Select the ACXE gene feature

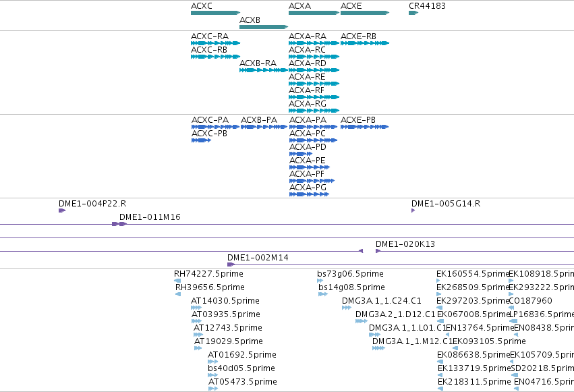pyautogui.click(x=365, y=13)
